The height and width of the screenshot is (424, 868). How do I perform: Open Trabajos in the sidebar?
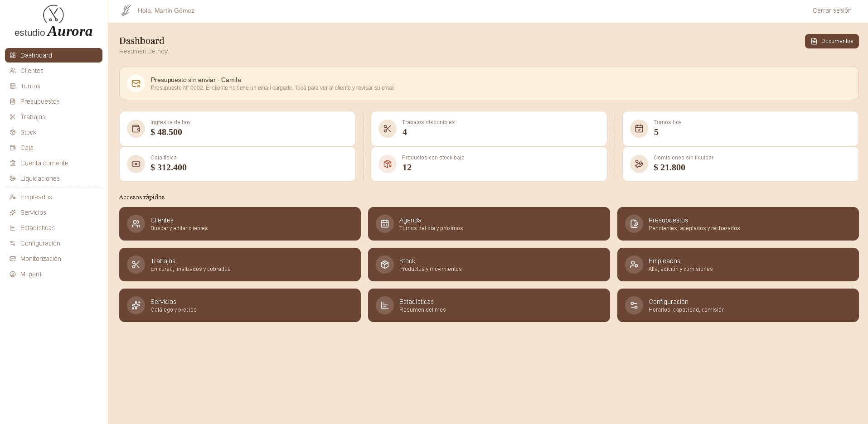(53, 117)
